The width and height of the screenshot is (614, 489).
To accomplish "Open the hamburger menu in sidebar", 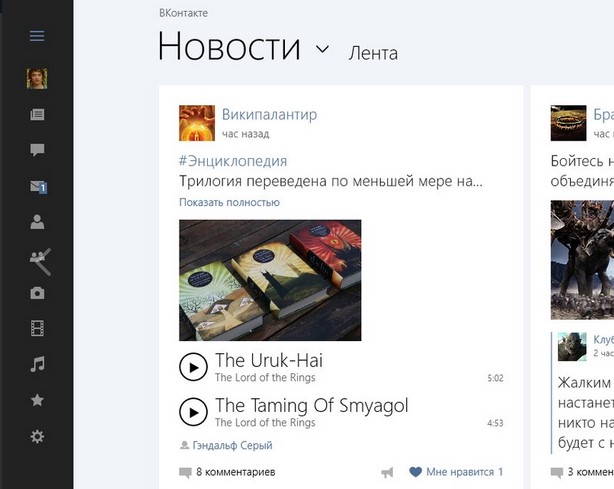I will click(37, 36).
